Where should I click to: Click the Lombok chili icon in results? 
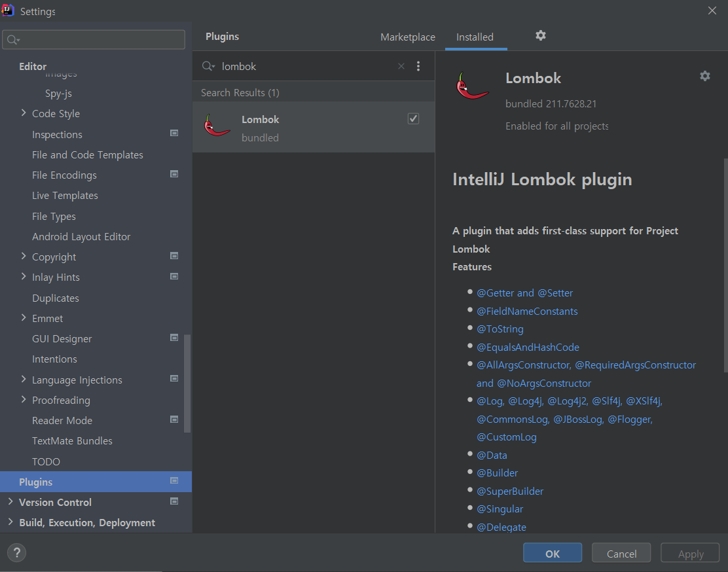click(x=217, y=126)
